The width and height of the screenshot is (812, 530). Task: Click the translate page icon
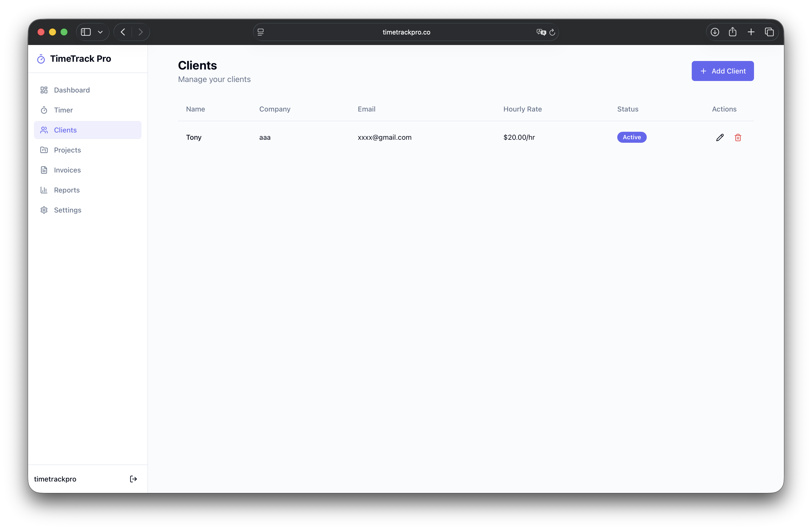click(x=541, y=32)
